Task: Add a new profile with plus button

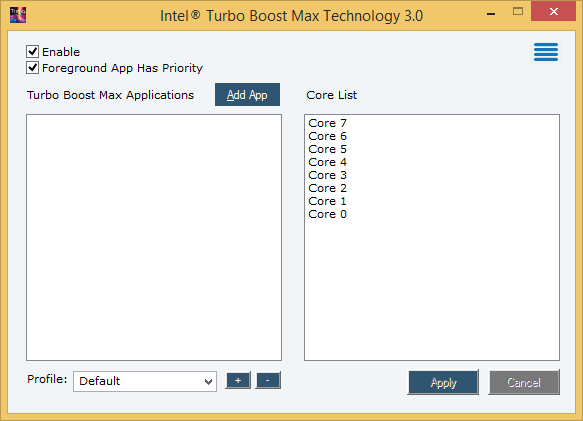Action: (238, 380)
